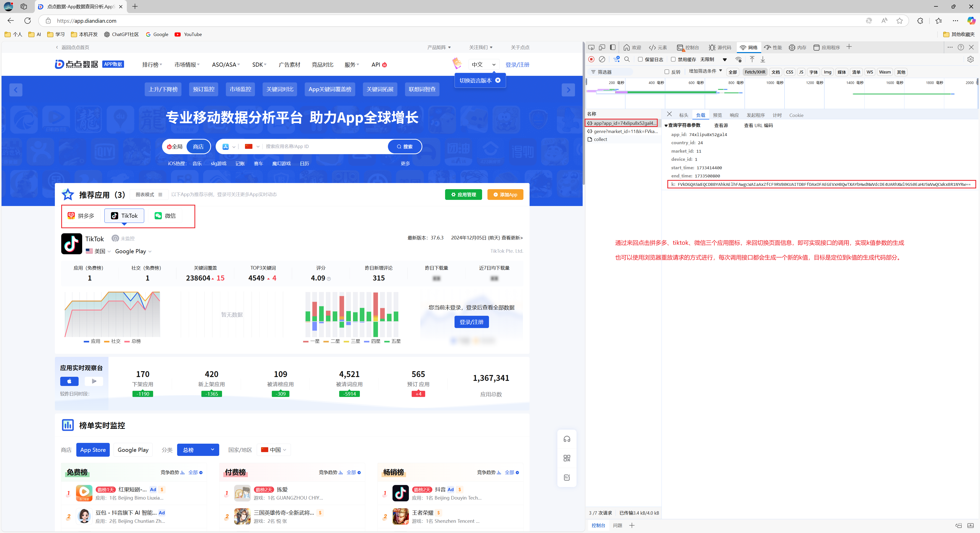The image size is (980, 533).
Task: Click the clear network log icon
Action: coord(602,59)
